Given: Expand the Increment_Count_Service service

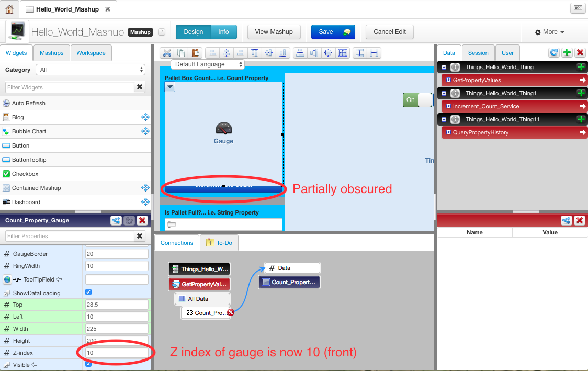Looking at the screenshot, I should pyautogui.click(x=448, y=107).
